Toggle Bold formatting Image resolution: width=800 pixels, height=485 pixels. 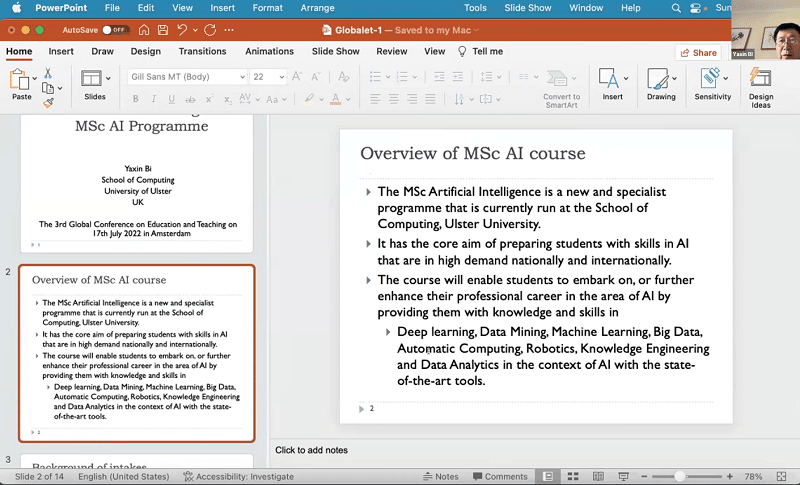136,99
